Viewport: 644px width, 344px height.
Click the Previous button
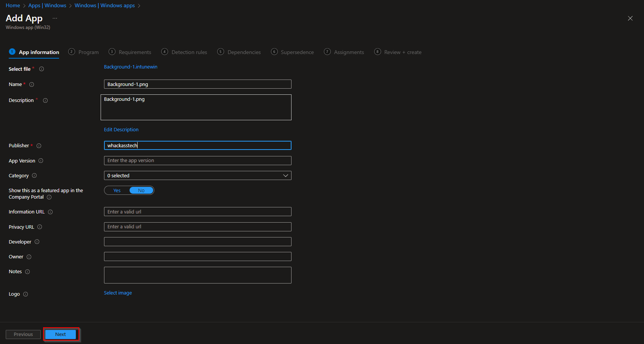click(x=23, y=334)
